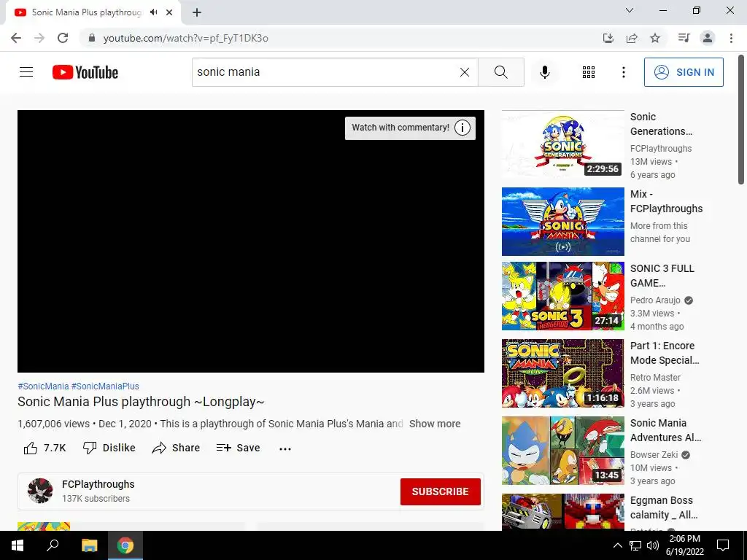
Task: Subscribe to FCPlaythroughs channel
Action: point(440,491)
